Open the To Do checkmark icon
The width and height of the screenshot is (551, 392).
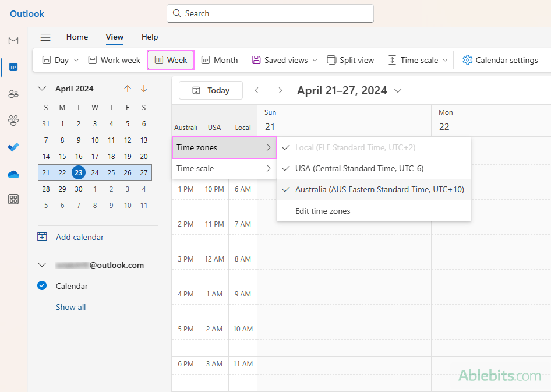coord(13,147)
